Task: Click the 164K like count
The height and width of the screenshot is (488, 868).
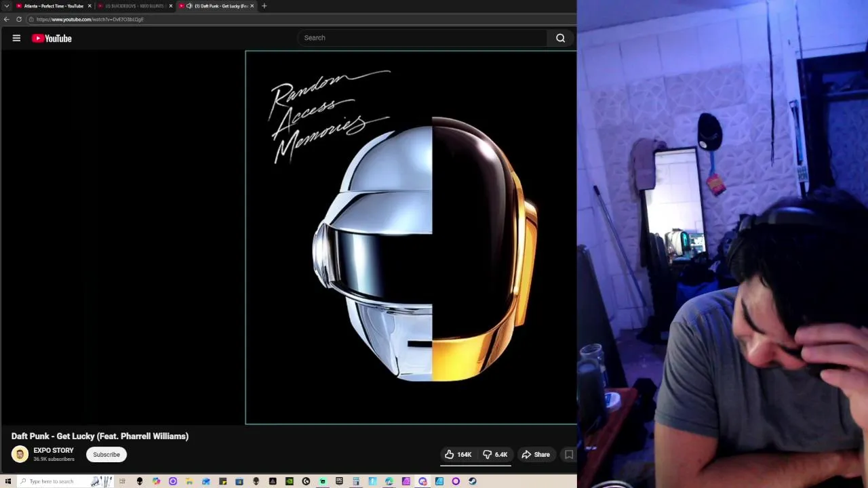Action: 465,455
